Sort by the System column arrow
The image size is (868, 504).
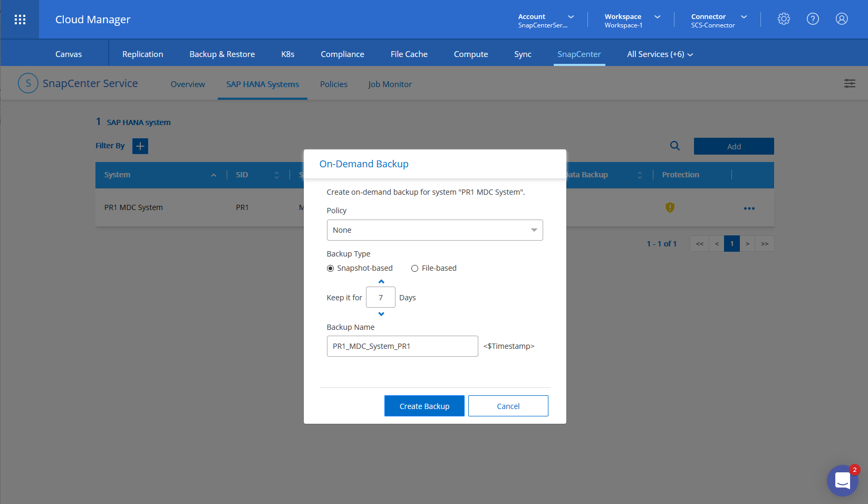(x=214, y=175)
